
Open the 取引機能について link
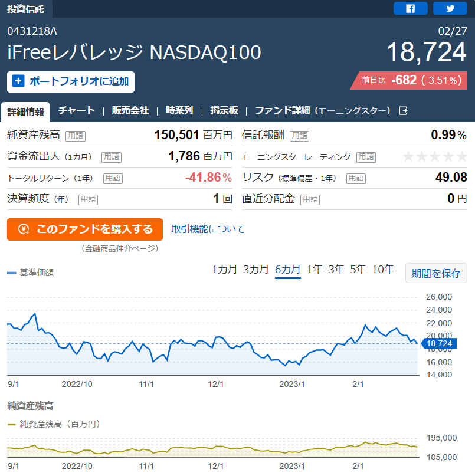coord(208,229)
